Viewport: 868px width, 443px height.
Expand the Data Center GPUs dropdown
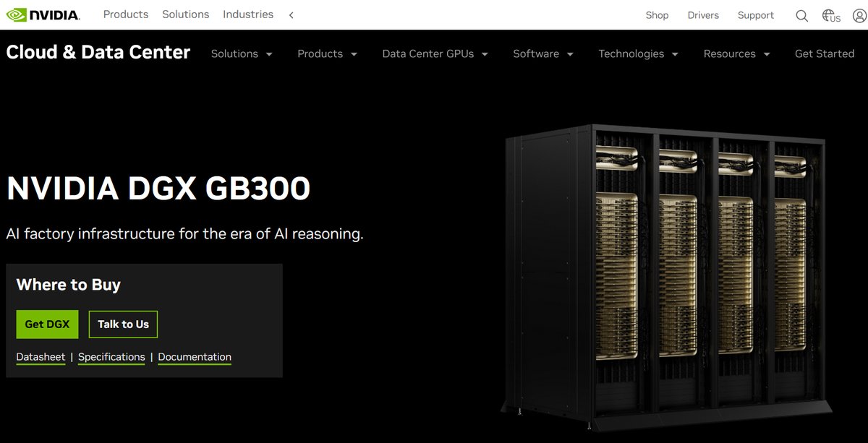pos(435,53)
